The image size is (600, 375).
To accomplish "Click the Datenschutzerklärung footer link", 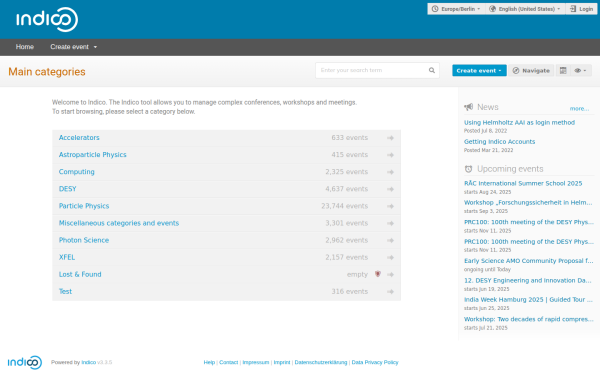I will tap(321, 362).
